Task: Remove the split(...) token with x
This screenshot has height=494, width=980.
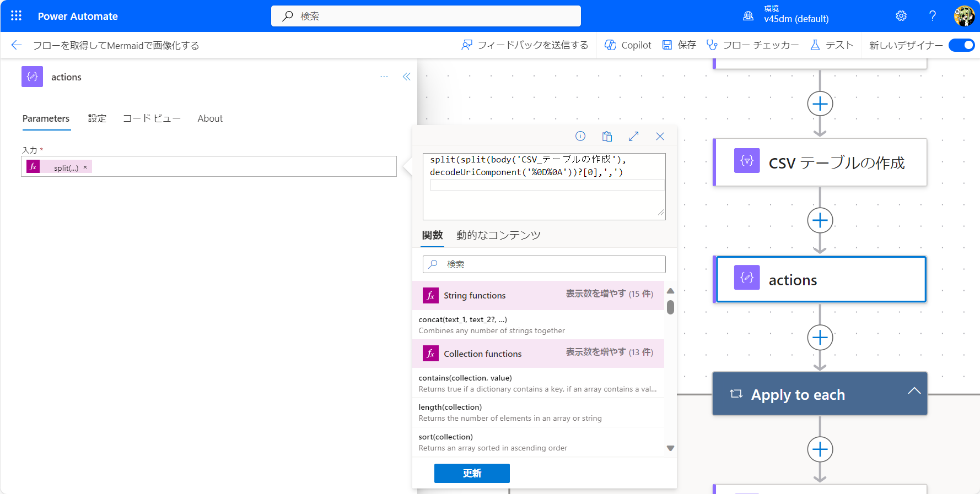Action: tap(85, 167)
